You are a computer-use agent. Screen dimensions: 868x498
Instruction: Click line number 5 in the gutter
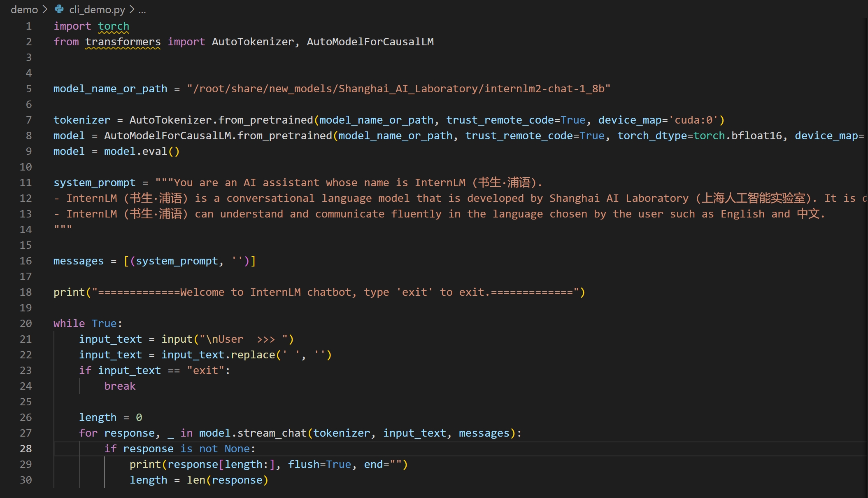click(x=28, y=89)
